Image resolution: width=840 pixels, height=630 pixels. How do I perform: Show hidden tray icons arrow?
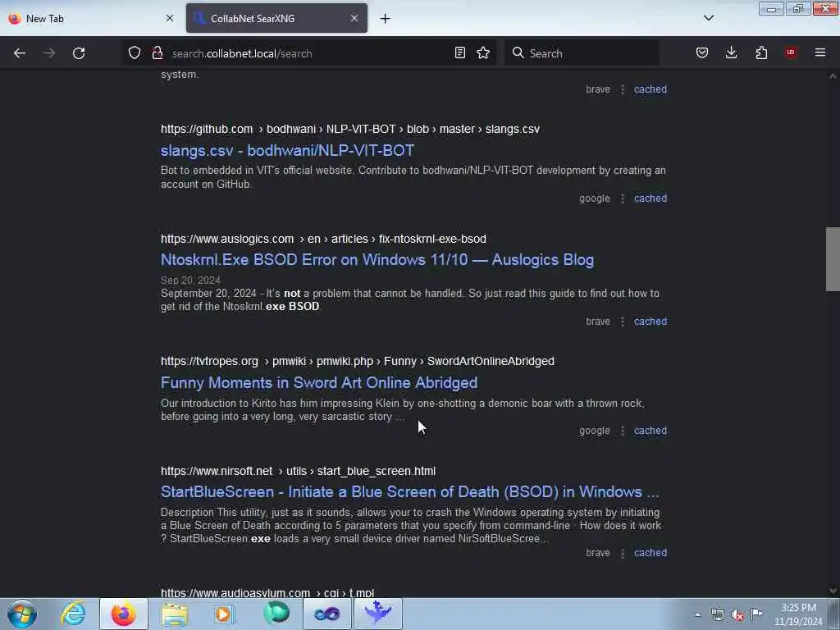pyautogui.click(x=697, y=614)
